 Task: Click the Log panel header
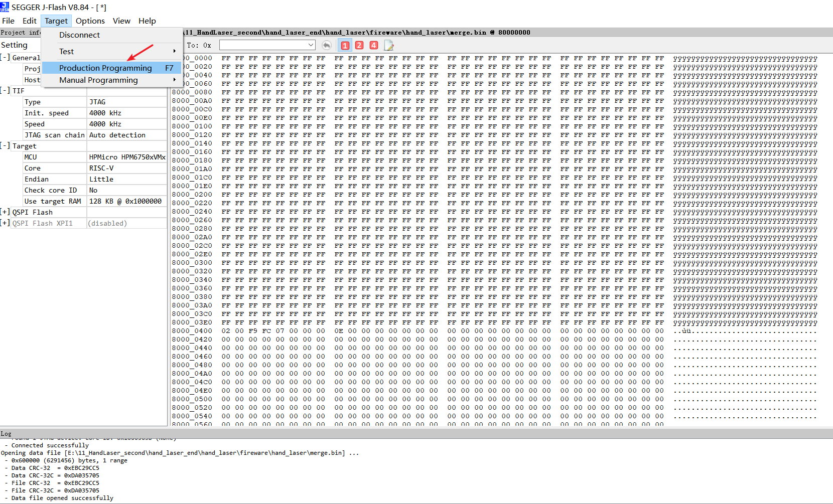pos(416,433)
